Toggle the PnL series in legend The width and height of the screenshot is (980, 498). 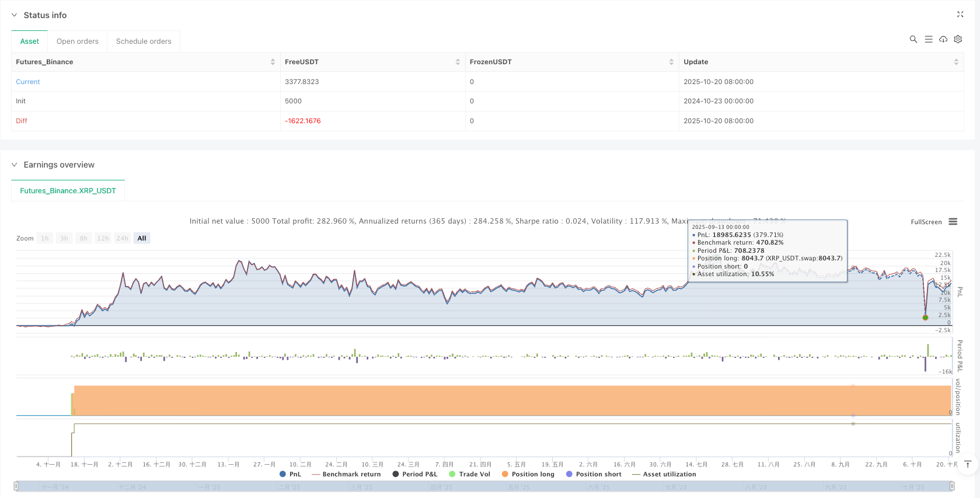pos(290,474)
